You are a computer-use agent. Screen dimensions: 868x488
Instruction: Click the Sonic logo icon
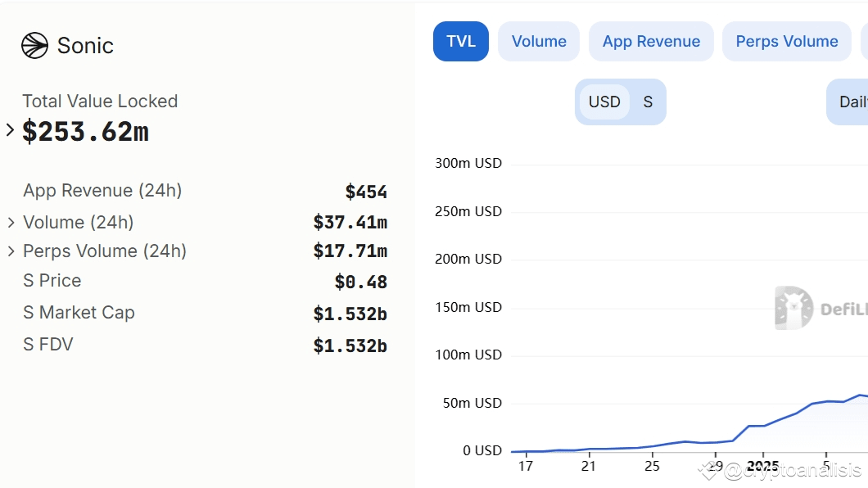(x=34, y=45)
